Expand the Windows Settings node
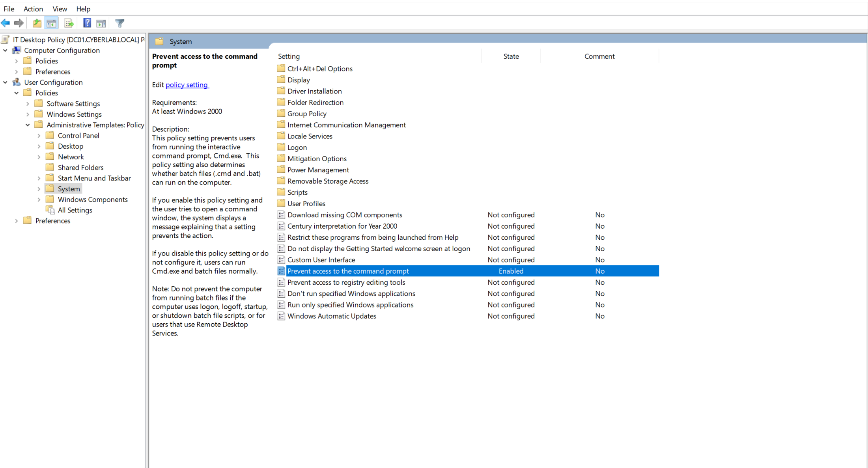The height and width of the screenshot is (468, 868). tap(28, 114)
